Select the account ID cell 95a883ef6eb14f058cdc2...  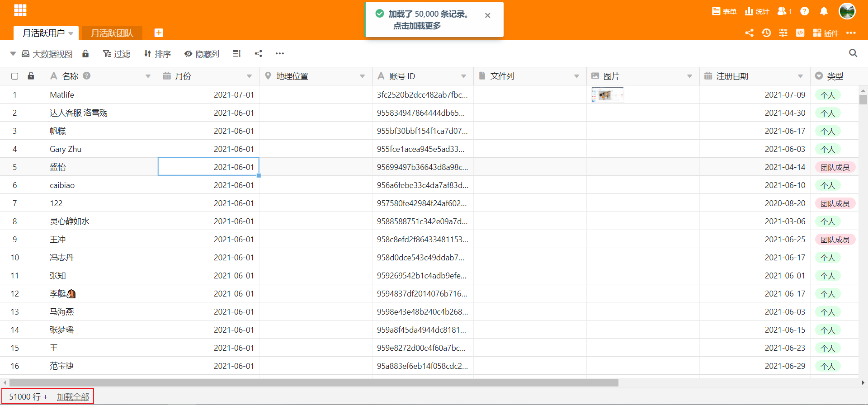[x=423, y=366]
